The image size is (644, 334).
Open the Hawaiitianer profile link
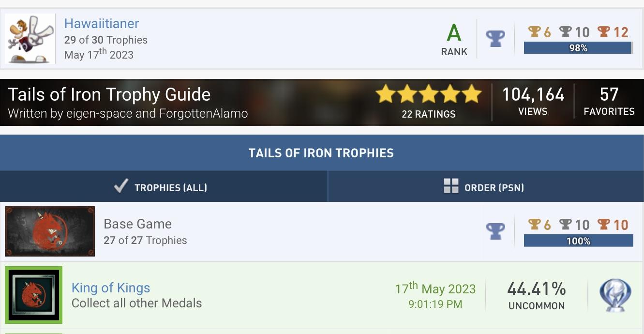tap(102, 23)
